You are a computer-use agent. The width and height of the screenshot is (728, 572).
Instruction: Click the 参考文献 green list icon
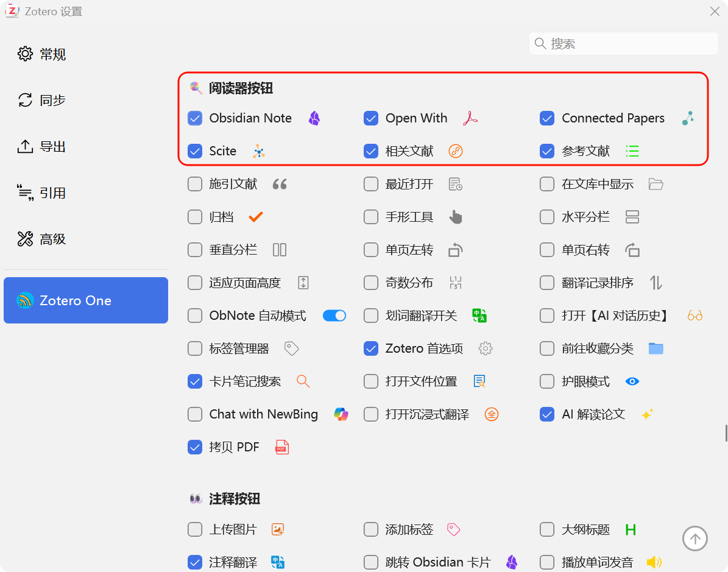click(632, 151)
